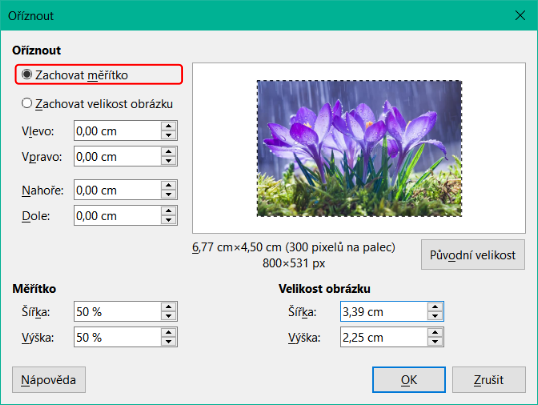This screenshot has width=538, height=405.
Task: Cancel the dialog with Zrušit
Action: pyautogui.click(x=489, y=380)
